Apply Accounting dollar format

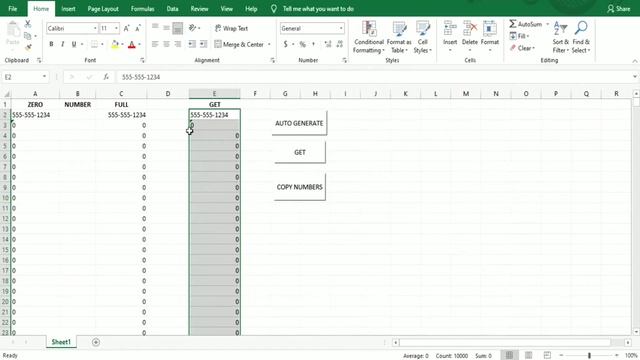285,44
